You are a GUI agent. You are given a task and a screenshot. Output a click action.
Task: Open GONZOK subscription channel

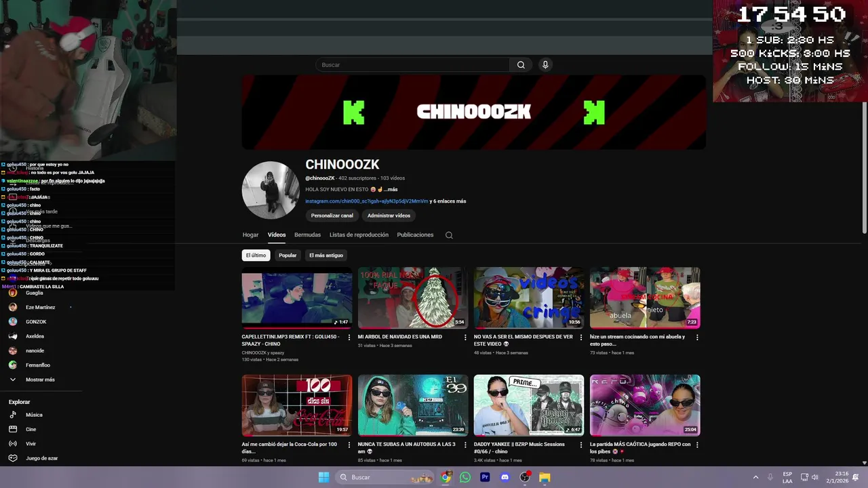[36, 322]
